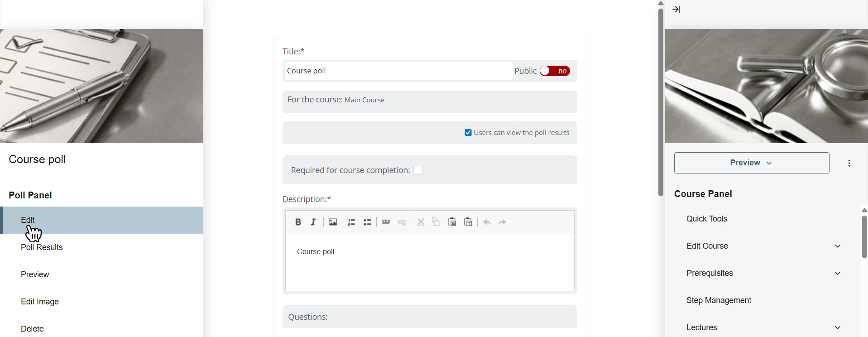This screenshot has height=337, width=868.
Task: Collapse the right panel with arrow icon
Action: point(676,10)
